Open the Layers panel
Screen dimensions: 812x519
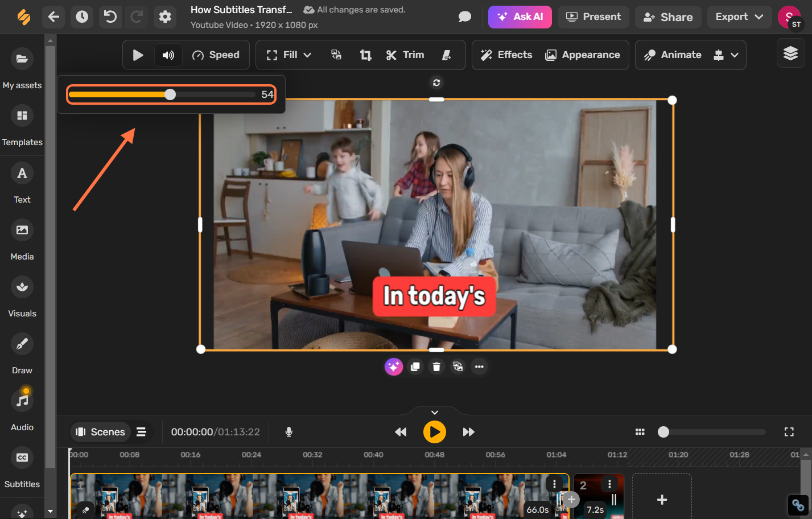click(790, 53)
